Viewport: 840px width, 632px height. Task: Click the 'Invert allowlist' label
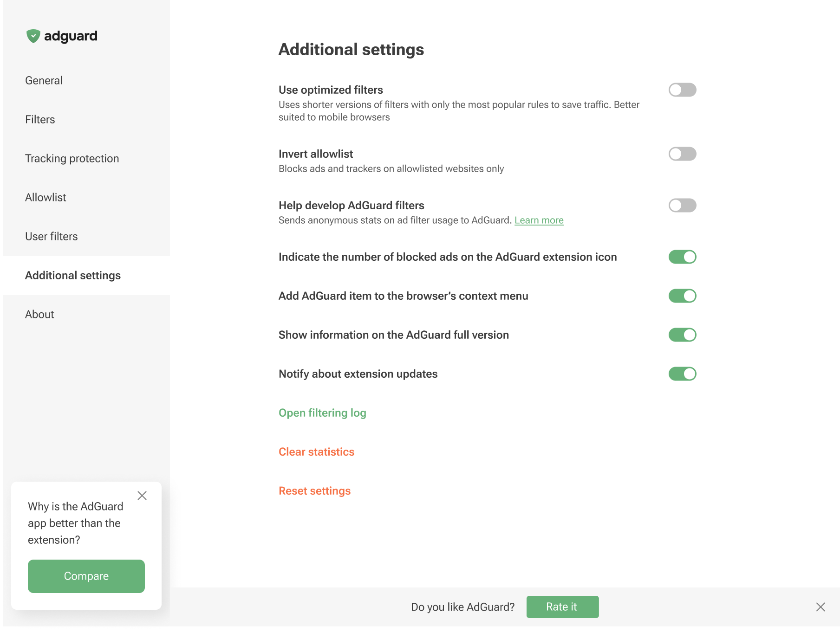point(316,154)
